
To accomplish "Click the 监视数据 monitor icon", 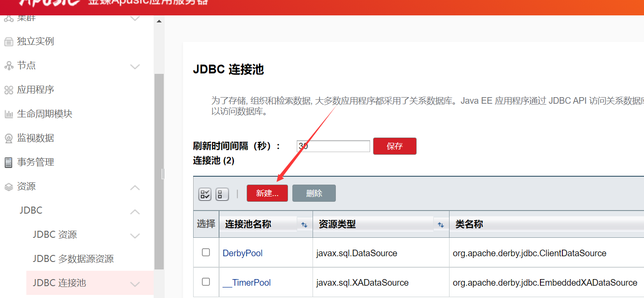I will (9, 138).
